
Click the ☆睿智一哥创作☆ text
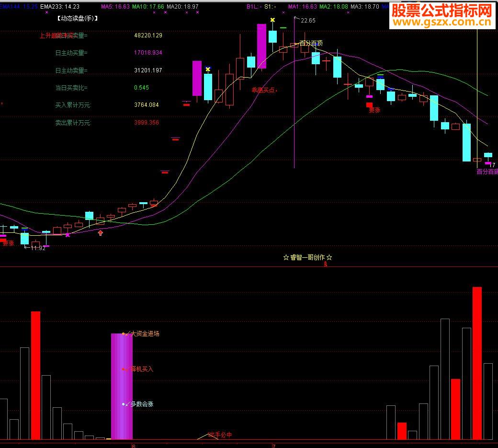coord(307,257)
